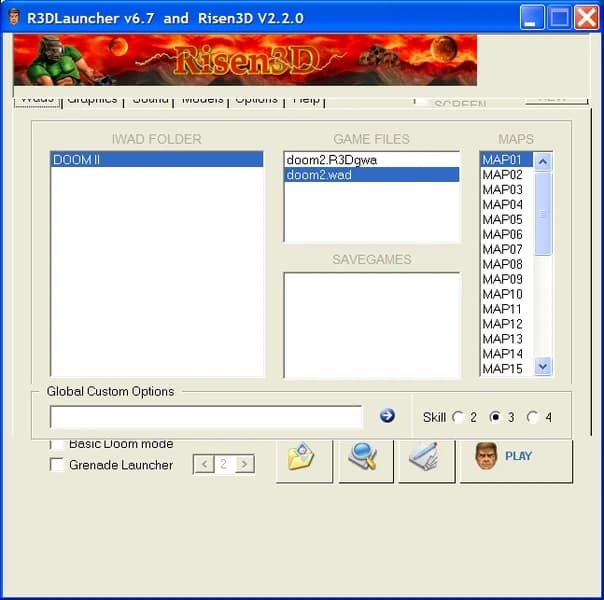Select Skill level 3 radio button
Viewport: 604px width, 600px height.
click(495, 417)
